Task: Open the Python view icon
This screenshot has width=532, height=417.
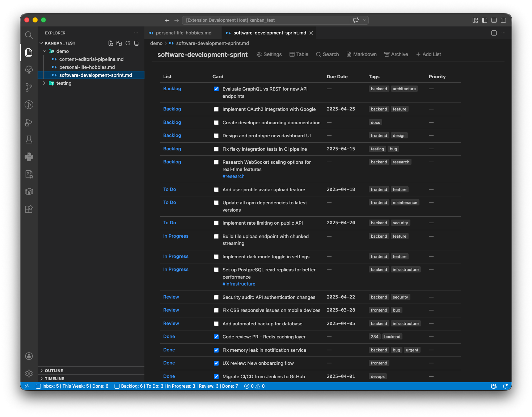Action: (x=29, y=157)
